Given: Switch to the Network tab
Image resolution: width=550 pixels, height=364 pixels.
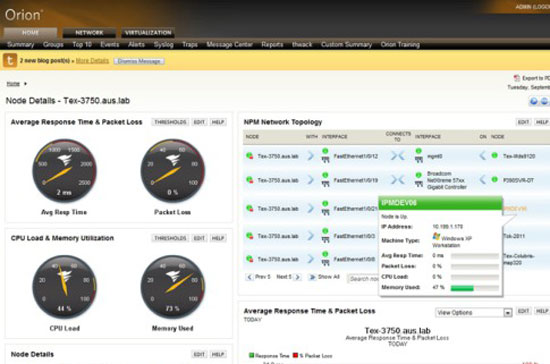Looking at the screenshot, I should 89,33.
